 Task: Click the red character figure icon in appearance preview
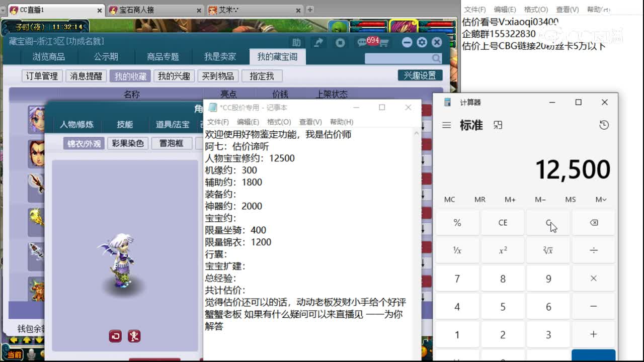134,336
